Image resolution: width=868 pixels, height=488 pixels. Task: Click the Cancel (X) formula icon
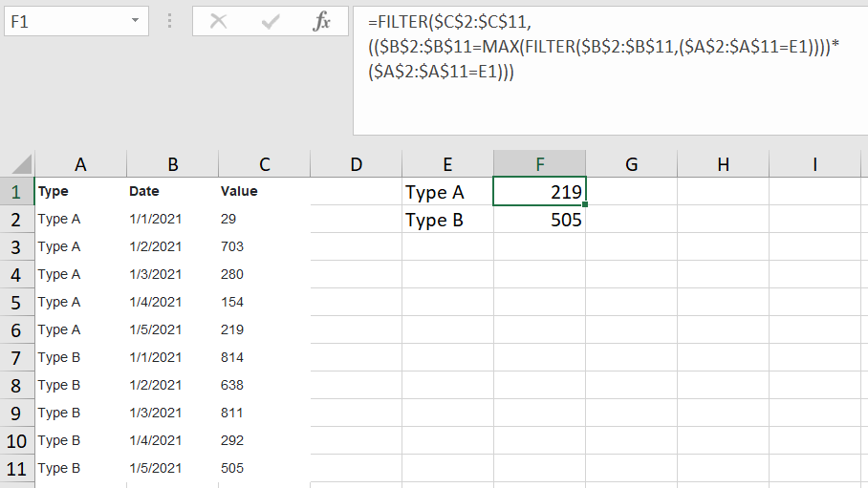pyautogui.click(x=219, y=22)
